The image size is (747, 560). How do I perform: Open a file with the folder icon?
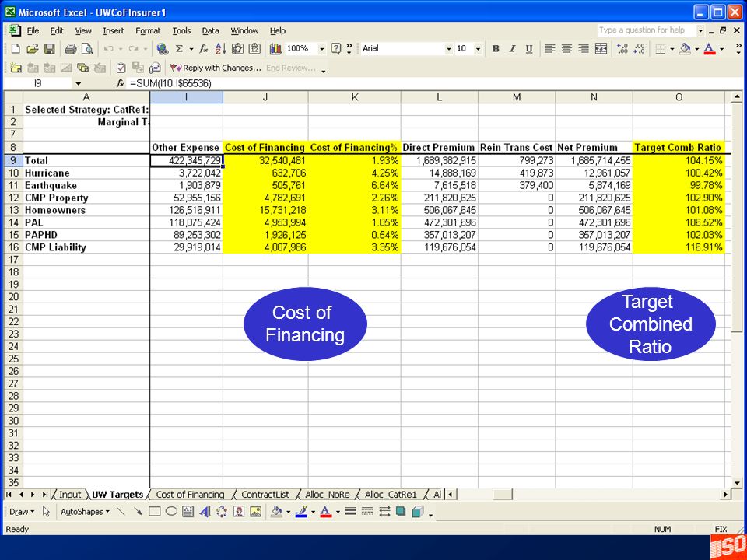33,48
